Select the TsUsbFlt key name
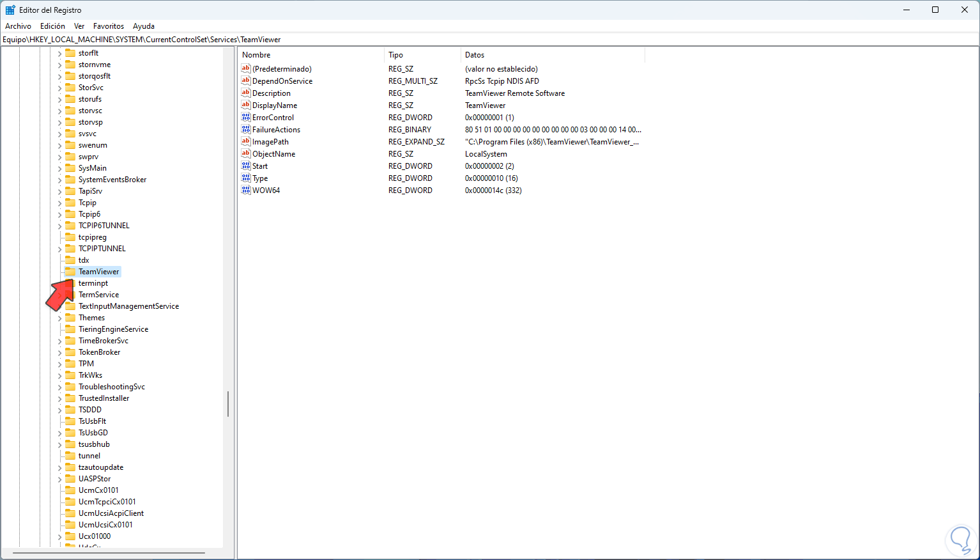This screenshot has width=980, height=560. tap(92, 421)
